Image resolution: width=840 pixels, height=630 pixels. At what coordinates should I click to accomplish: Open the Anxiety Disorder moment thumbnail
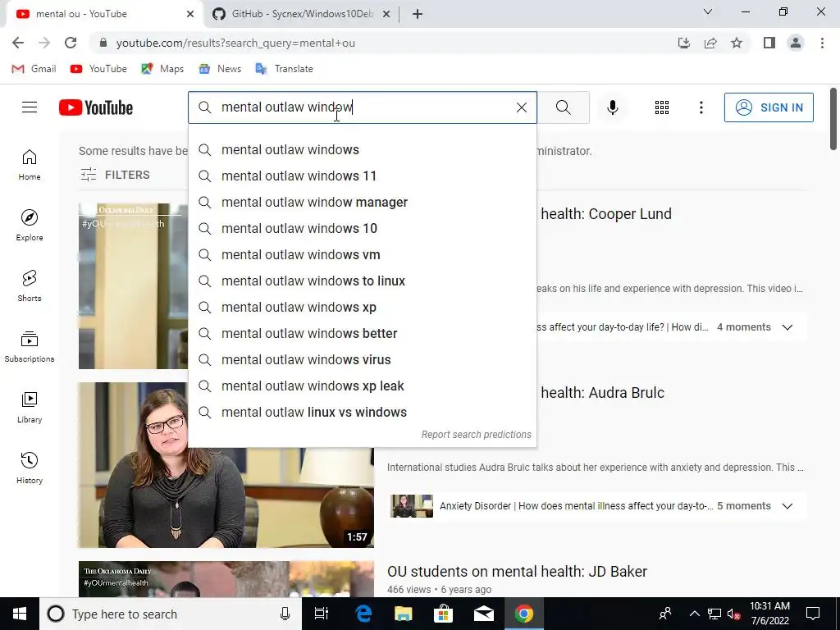[412, 506]
